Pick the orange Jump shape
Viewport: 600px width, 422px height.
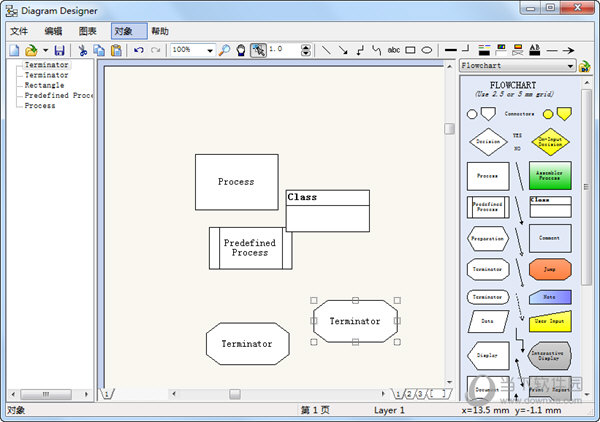pyautogui.click(x=550, y=269)
